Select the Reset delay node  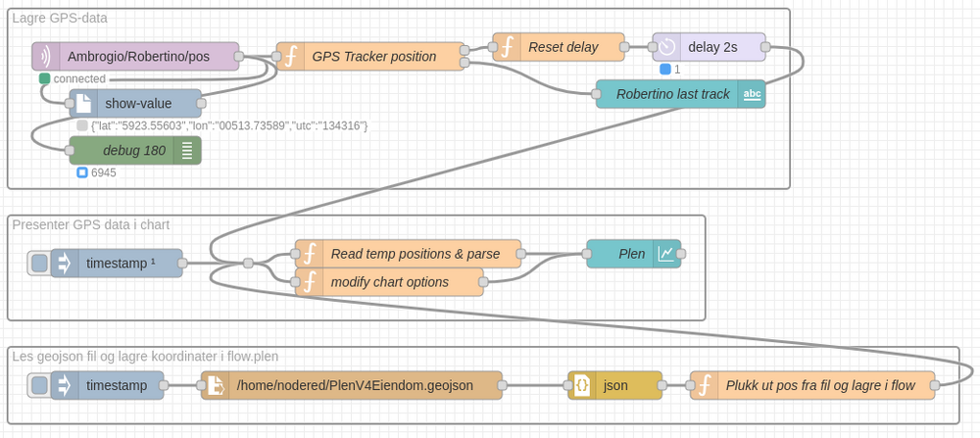559,47
